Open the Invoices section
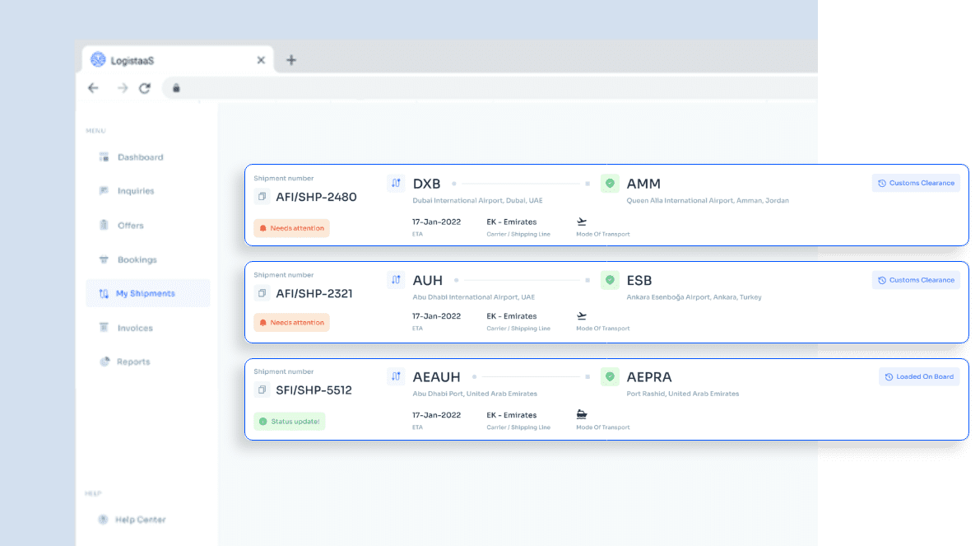This screenshot has width=980, height=546. [134, 328]
